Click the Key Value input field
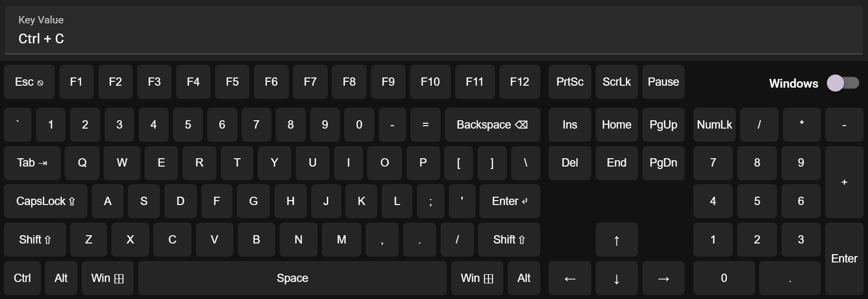Viewport: 868px width, 299px height. click(x=434, y=30)
